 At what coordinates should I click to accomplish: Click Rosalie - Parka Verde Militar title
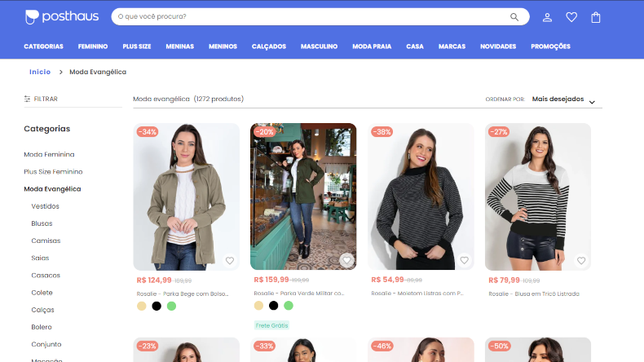(299, 294)
